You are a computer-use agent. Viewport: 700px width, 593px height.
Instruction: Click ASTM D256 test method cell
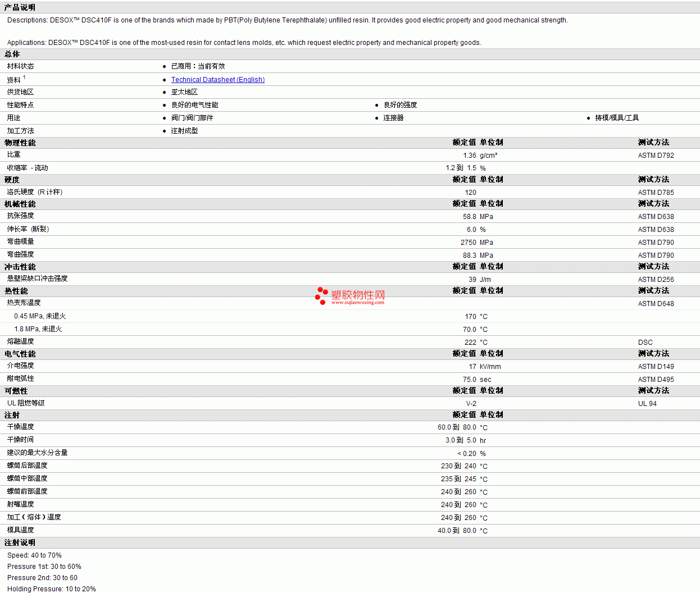click(656, 280)
